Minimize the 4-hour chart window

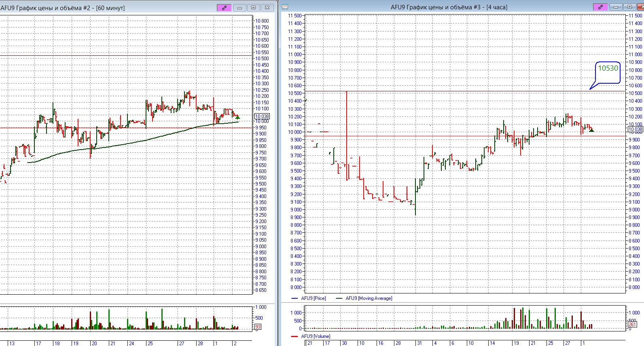(x=616, y=7)
